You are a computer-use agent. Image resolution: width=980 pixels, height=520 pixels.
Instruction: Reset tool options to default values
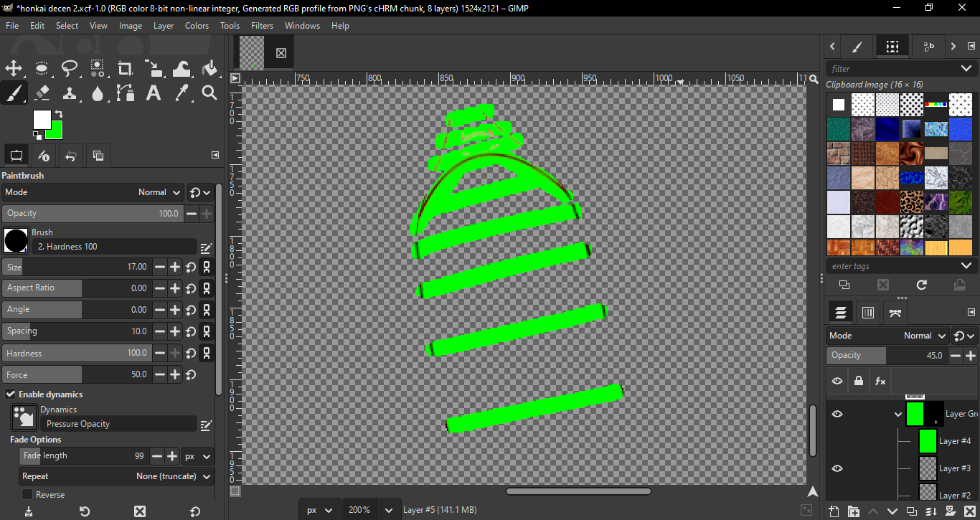(x=195, y=511)
